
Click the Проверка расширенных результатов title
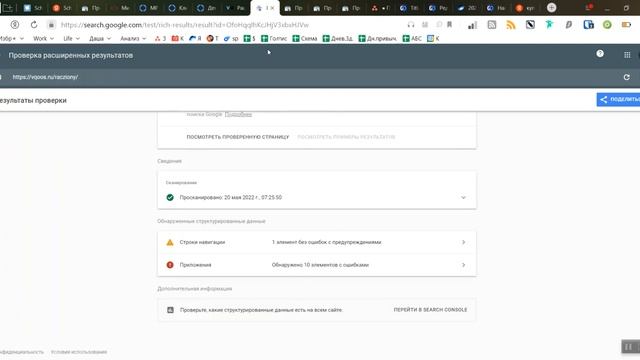[x=71, y=56]
